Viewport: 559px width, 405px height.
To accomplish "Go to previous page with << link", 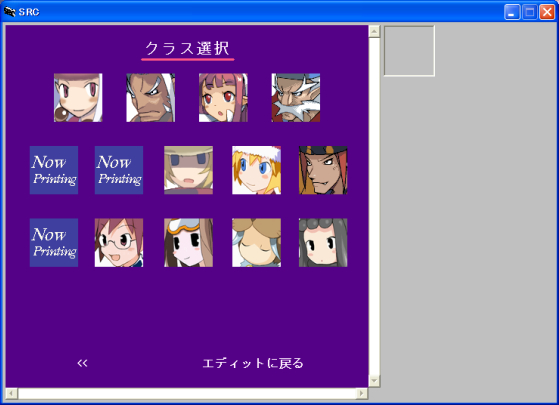I will tap(82, 363).
